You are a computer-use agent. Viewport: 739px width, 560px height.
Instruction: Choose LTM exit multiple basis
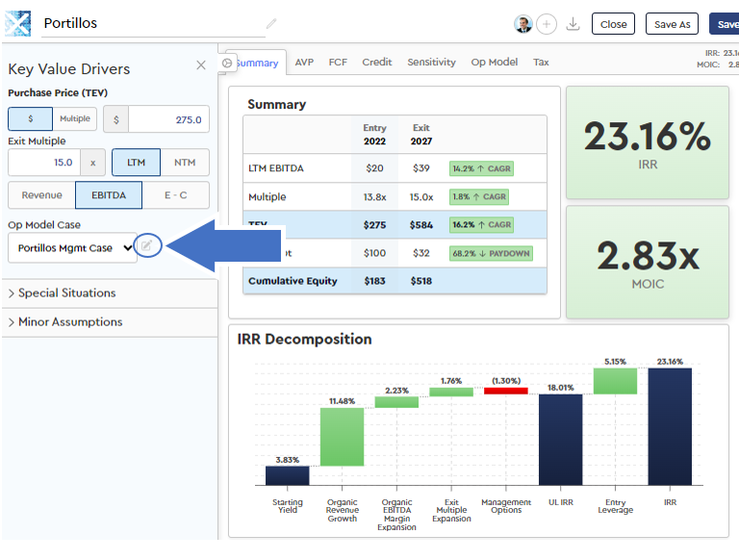pos(137,163)
